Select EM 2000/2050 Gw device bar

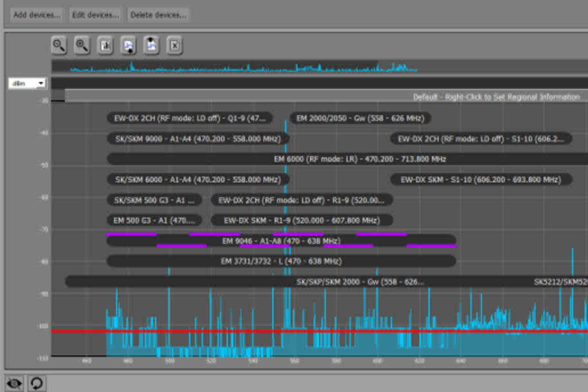[360, 118]
